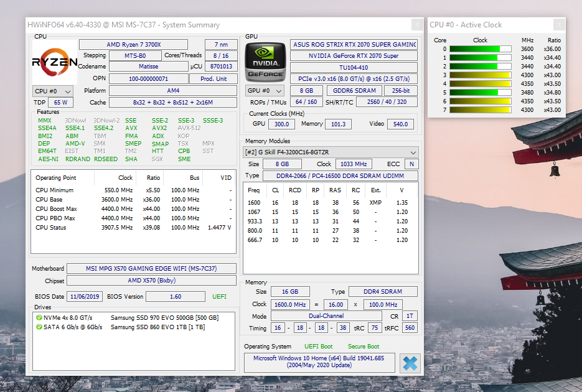
Task: Click the 65 W TDP field
Action: (60, 103)
